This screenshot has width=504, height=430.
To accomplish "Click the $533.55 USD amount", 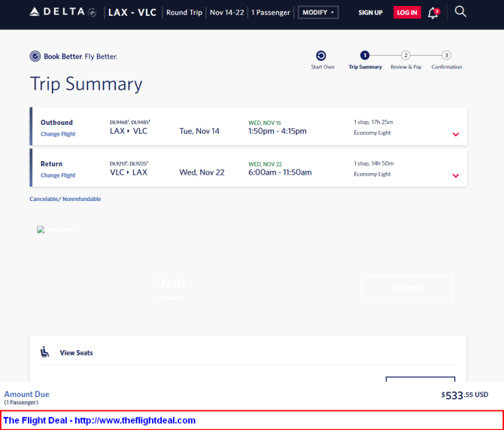I will tap(464, 395).
